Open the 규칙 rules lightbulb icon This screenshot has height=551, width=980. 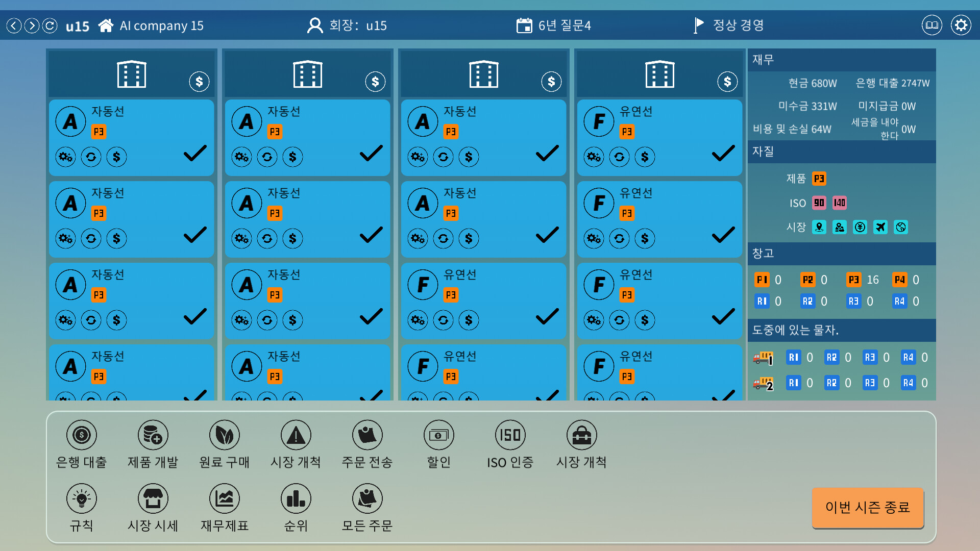tap(81, 498)
